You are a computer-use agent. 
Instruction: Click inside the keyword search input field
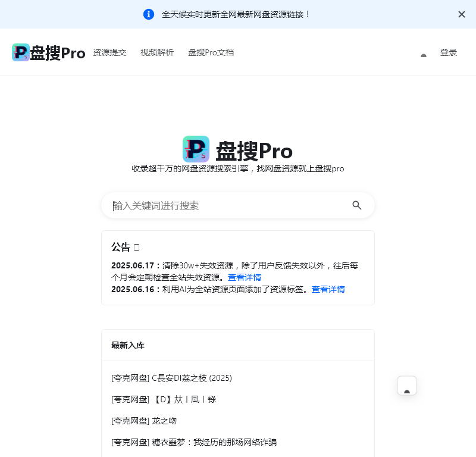tap(226, 205)
